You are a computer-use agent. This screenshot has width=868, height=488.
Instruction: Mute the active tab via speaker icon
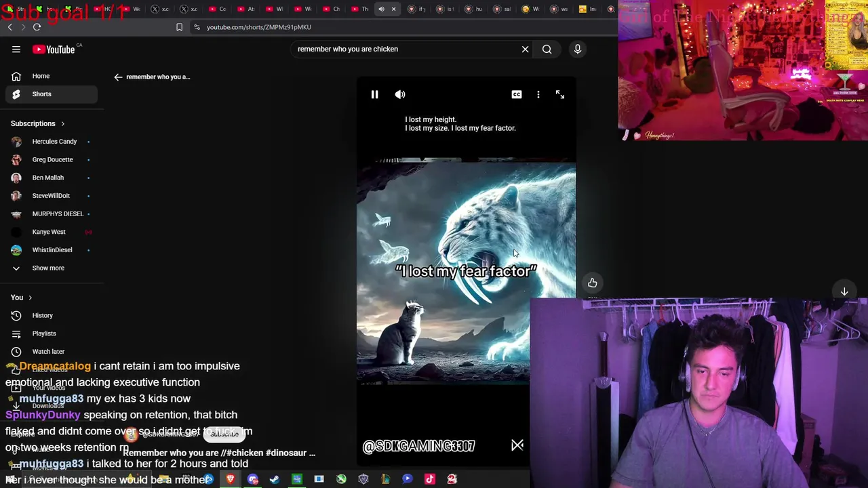point(381,9)
